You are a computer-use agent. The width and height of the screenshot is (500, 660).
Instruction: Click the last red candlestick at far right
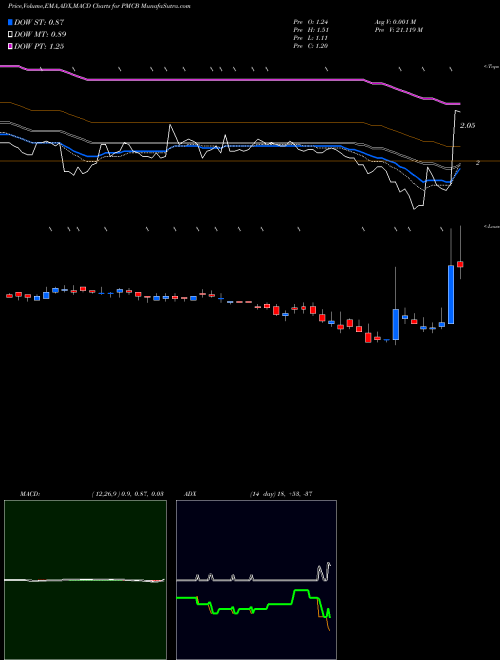tap(460, 264)
